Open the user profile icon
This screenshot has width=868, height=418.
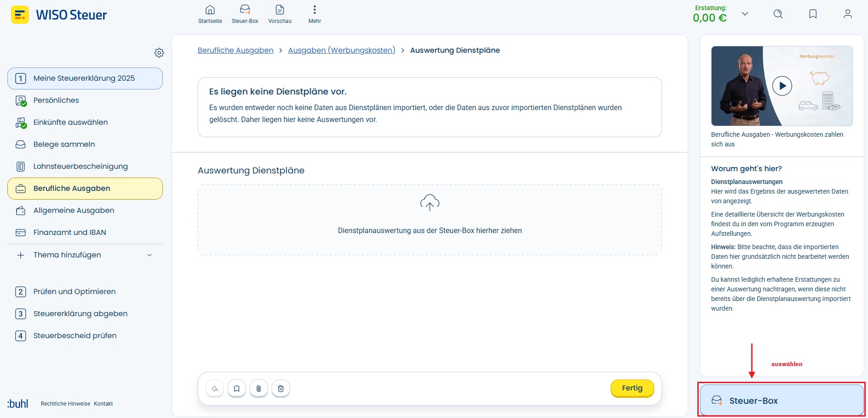[848, 14]
